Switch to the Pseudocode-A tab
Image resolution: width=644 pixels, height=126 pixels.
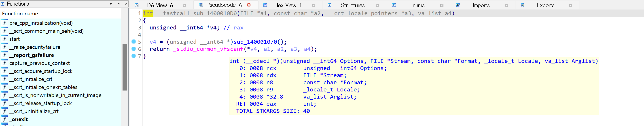(224, 5)
